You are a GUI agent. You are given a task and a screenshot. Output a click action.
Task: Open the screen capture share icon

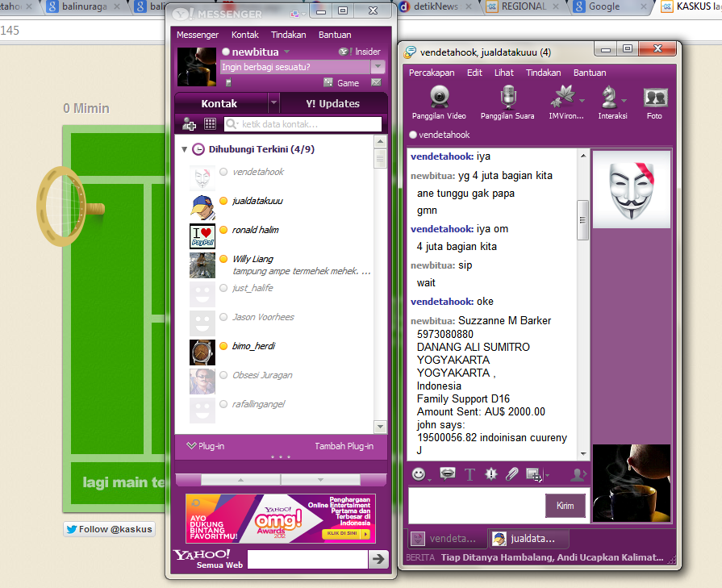coord(534,474)
